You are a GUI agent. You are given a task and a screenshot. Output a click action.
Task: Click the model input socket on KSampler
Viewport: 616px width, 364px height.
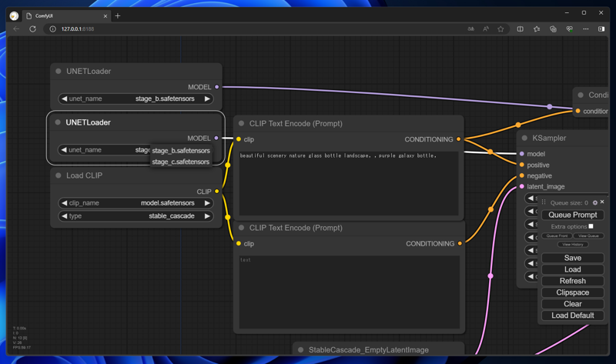[x=522, y=154]
